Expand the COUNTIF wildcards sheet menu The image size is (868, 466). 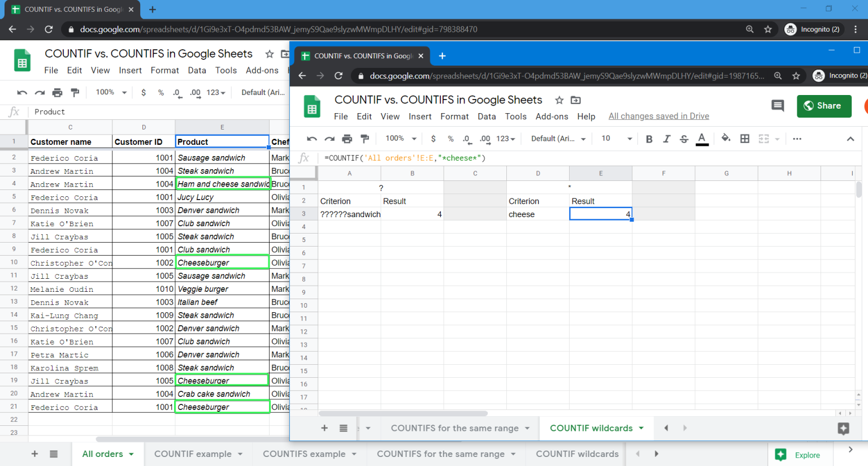coord(641,428)
